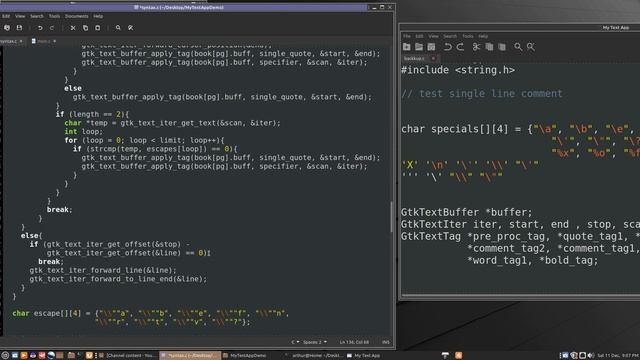Image resolution: width=640 pixels, height=360 pixels.
Task: Toggle the INS insert mode indicator
Action: coord(386,342)
